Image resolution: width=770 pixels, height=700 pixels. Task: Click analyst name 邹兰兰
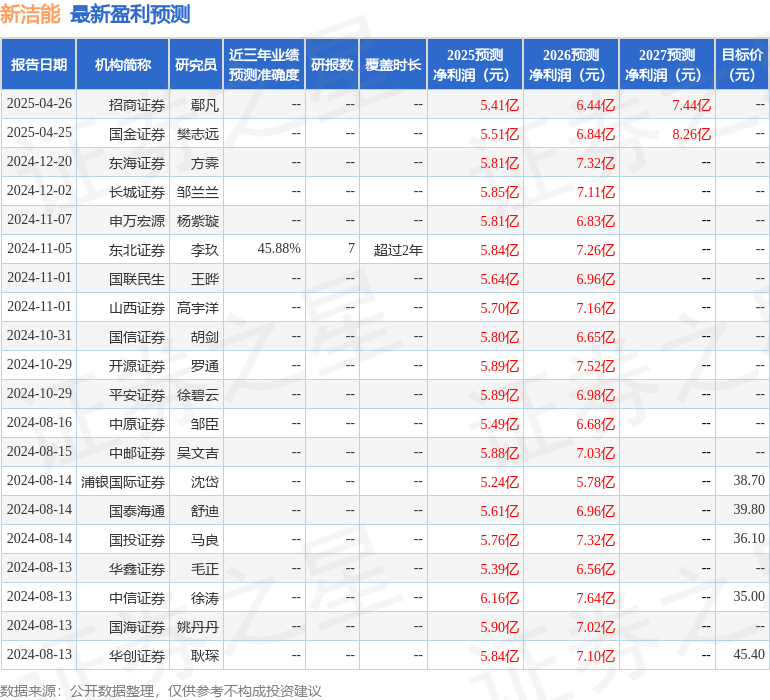pyautogui.click(x=198, y=192)
